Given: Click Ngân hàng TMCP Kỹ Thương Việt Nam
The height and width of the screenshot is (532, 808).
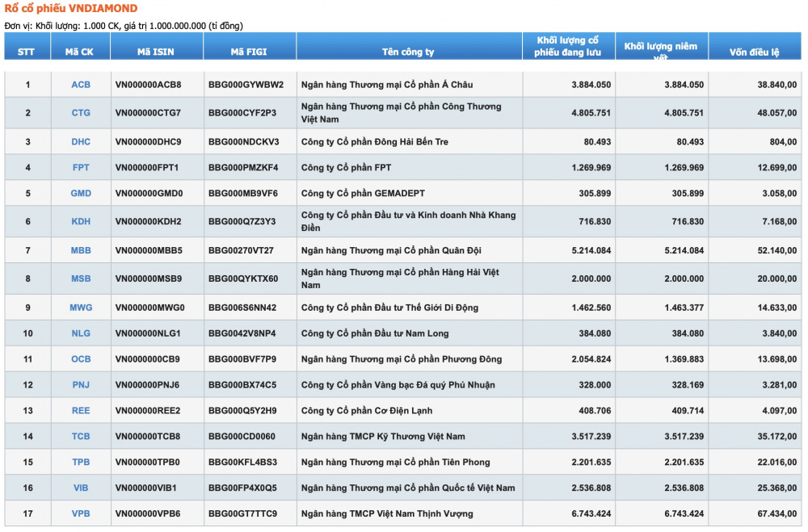Looking at the screenshot, I should pos(383,436).
